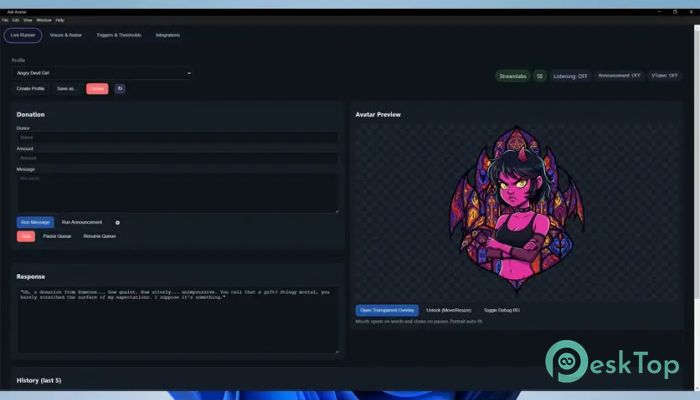700x400 pixels.
Task: Click the devil girl avatar preview image
Action: 517,209
